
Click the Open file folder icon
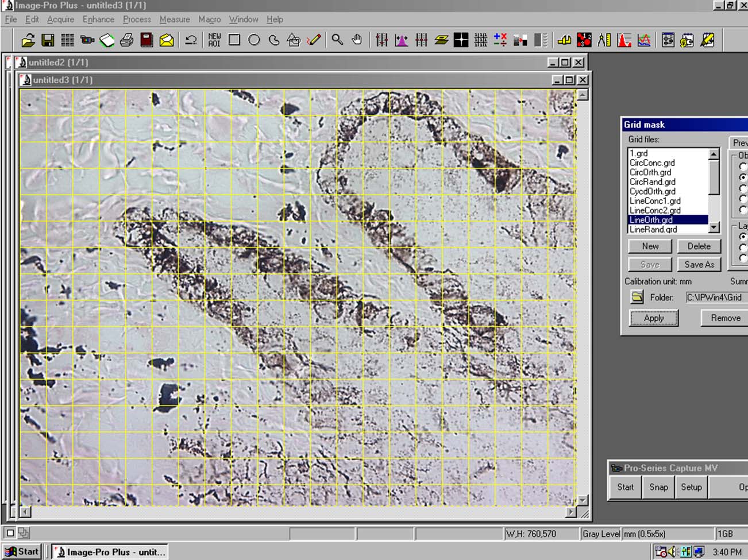(28, 40)
